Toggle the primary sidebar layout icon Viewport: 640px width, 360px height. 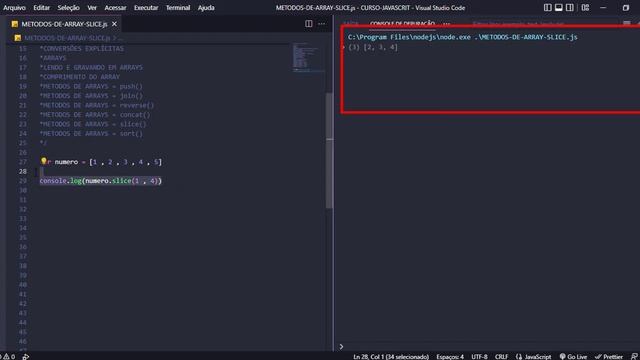tap(548, 8)
